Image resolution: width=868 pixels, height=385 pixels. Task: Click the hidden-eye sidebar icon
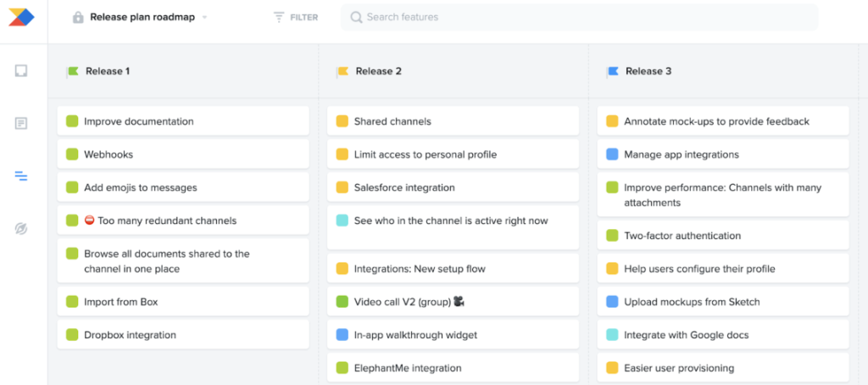21,229
